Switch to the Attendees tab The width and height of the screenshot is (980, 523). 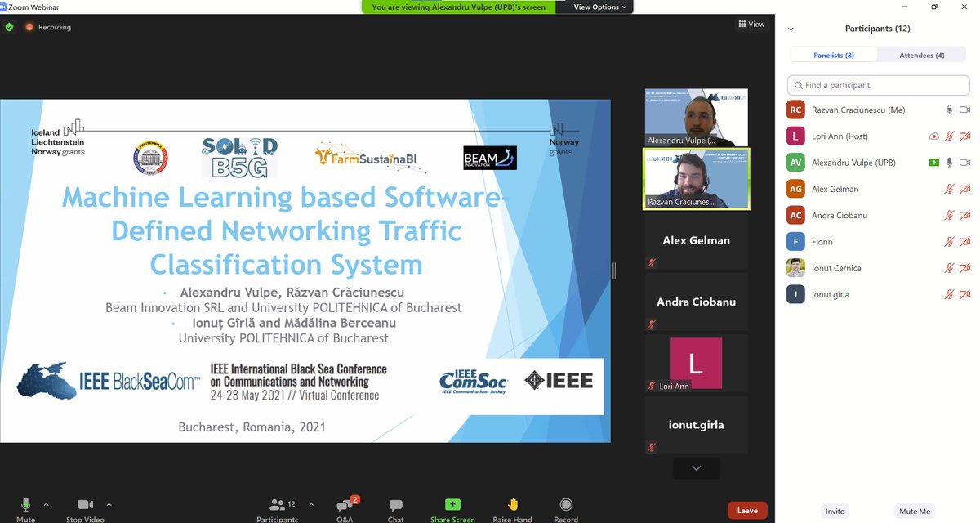922,55
